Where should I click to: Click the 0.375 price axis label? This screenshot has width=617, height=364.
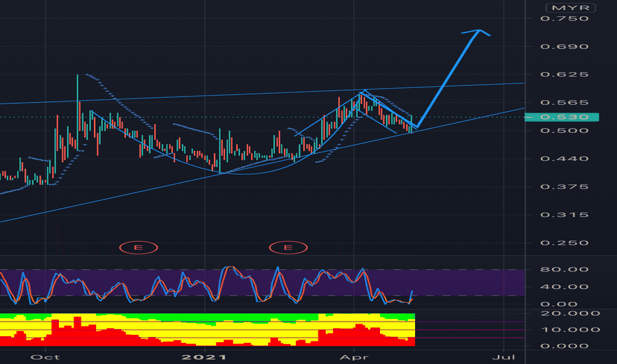(x=564, y=187)
